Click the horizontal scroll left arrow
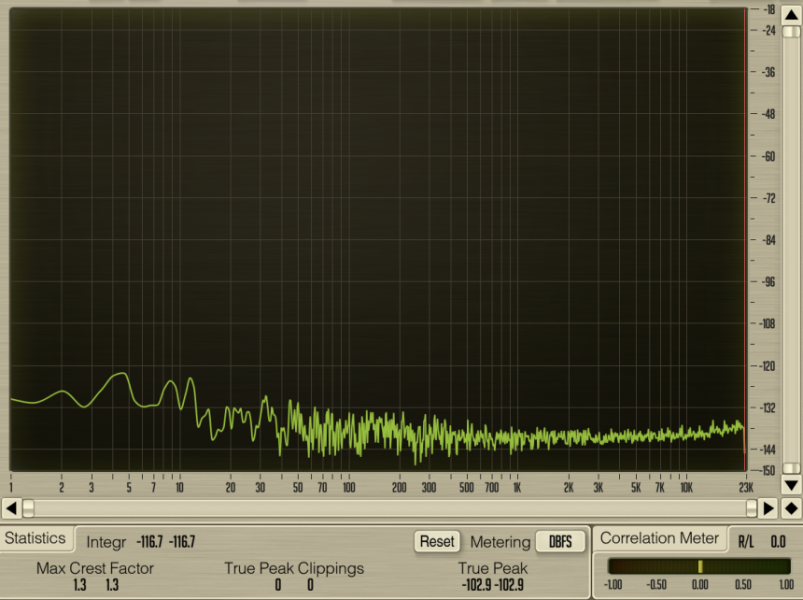 11,508
